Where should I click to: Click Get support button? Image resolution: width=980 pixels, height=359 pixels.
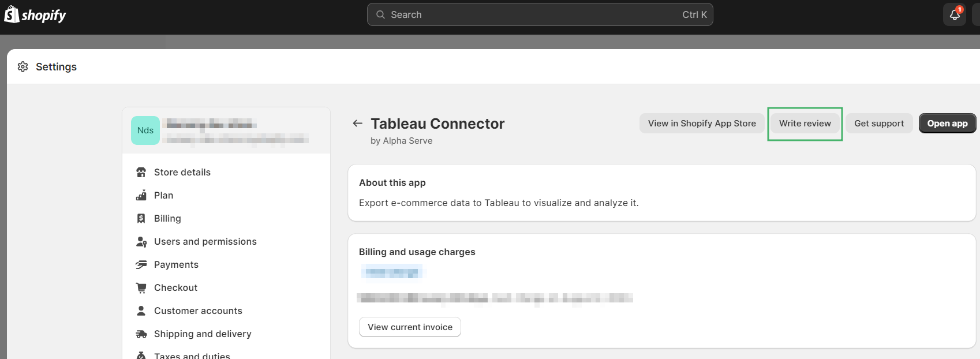(x=879, y=124)
